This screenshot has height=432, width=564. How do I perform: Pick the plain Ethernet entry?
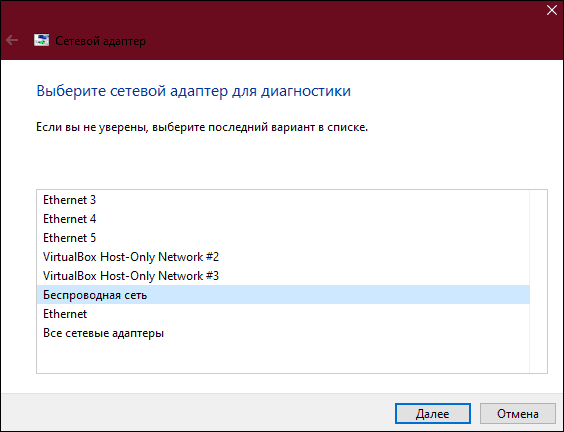tap(283, 314)
